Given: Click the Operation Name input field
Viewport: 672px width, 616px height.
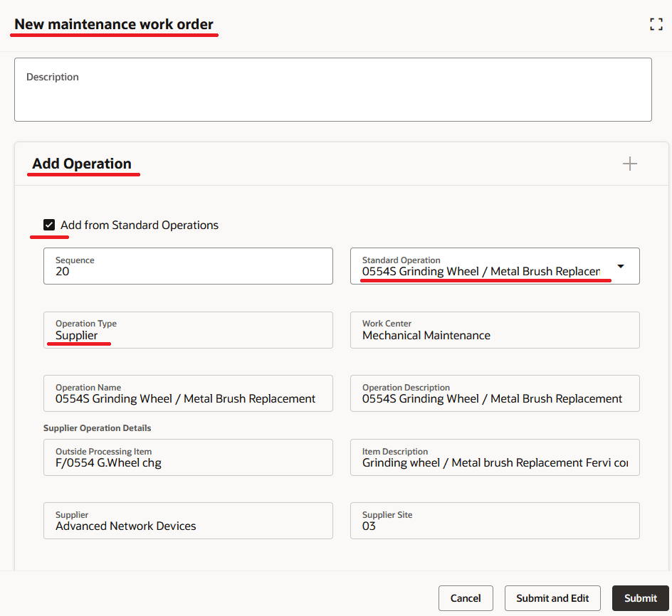Looking at the screenshot, I should pyautogui.click(x=188, y=393).
